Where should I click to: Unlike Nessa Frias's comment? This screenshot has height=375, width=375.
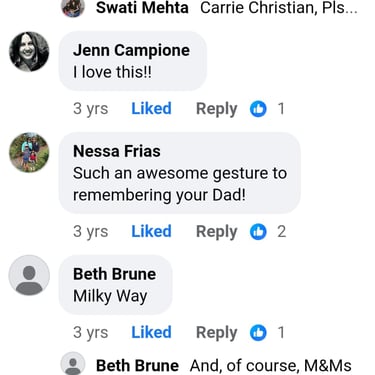[x=151, y=232]
